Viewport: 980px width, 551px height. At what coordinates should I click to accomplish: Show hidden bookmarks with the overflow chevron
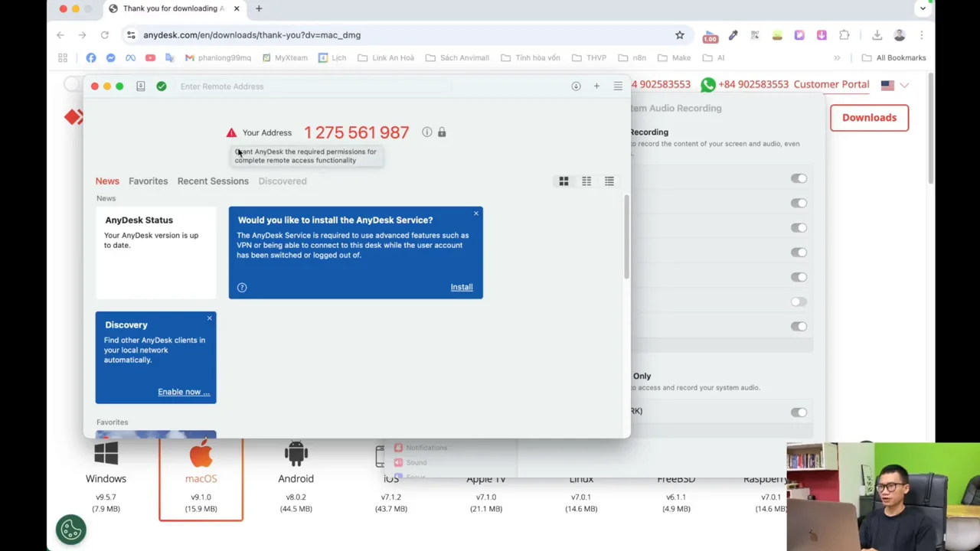point(837,57)
